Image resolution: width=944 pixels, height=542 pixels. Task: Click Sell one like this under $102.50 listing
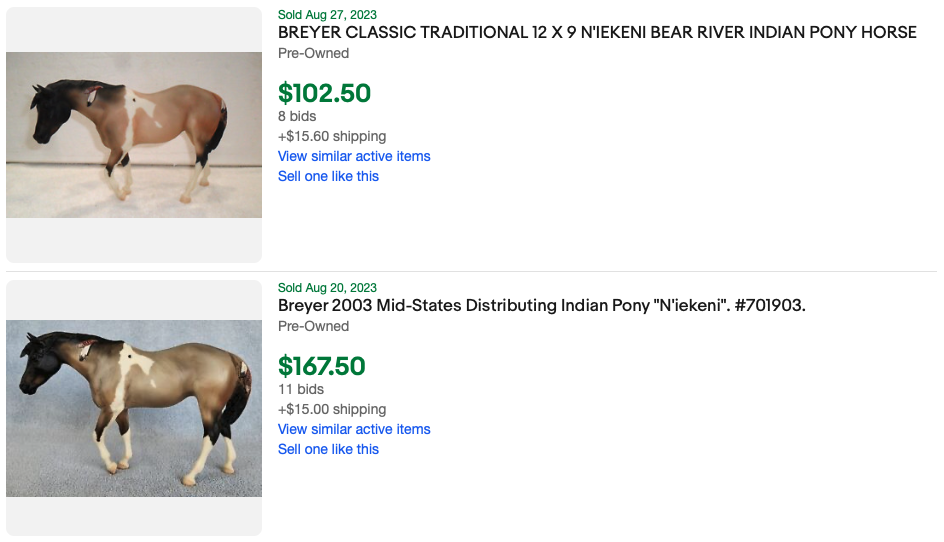point(328,176)
